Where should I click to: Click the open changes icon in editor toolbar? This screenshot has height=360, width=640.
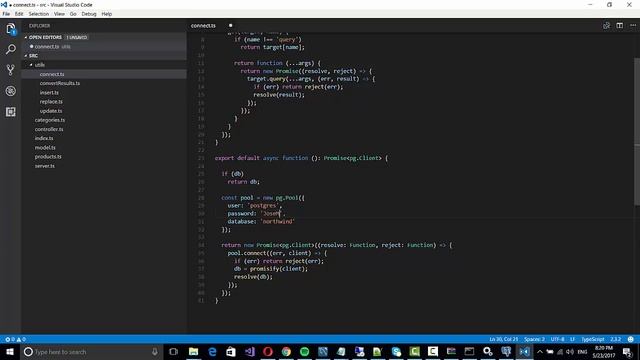(x=607, y=25)
